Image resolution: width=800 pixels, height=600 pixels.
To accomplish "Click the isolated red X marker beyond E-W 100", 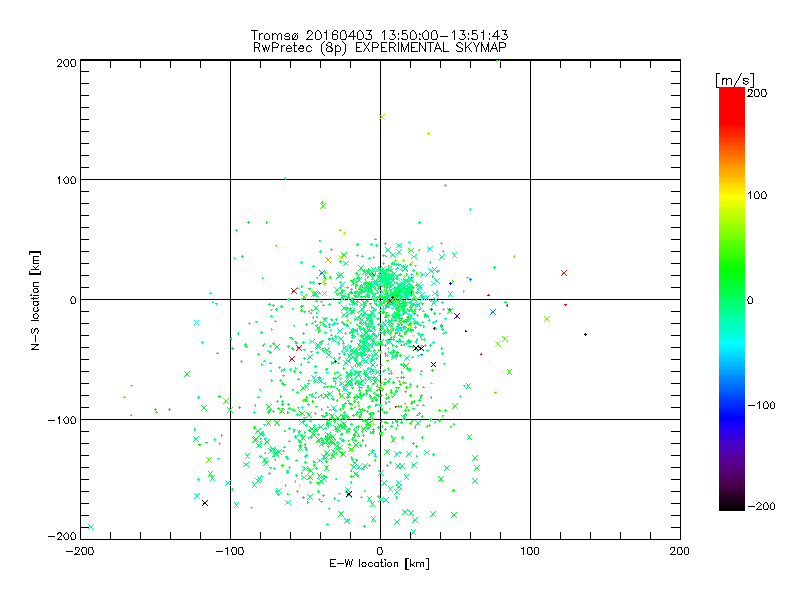I will click(x=564, y=273).
